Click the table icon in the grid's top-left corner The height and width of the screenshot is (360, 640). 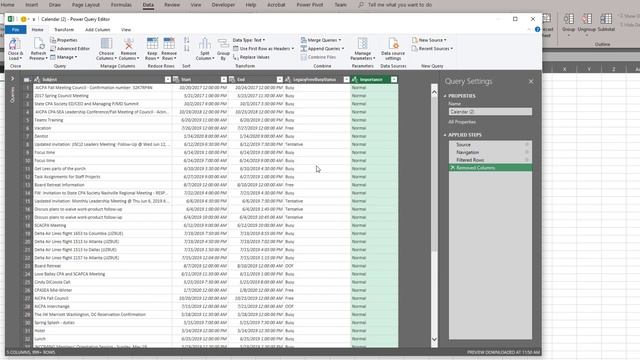27,80
